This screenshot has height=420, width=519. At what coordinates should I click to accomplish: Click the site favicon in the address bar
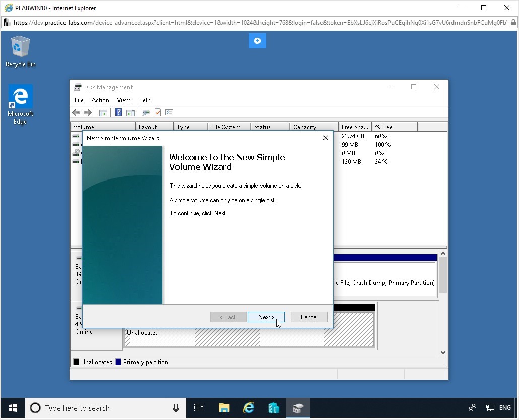[x=7, y=23]
